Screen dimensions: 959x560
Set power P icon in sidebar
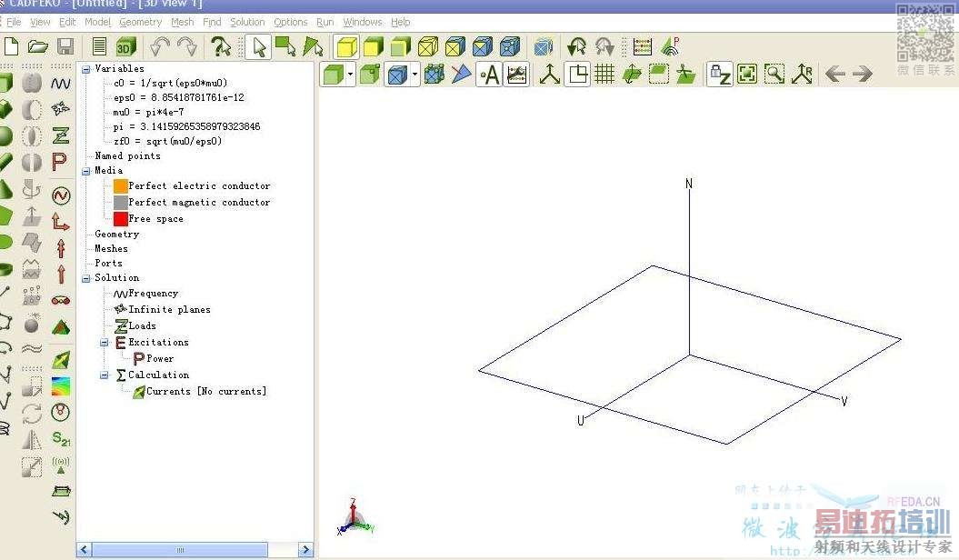click(59, 162)
